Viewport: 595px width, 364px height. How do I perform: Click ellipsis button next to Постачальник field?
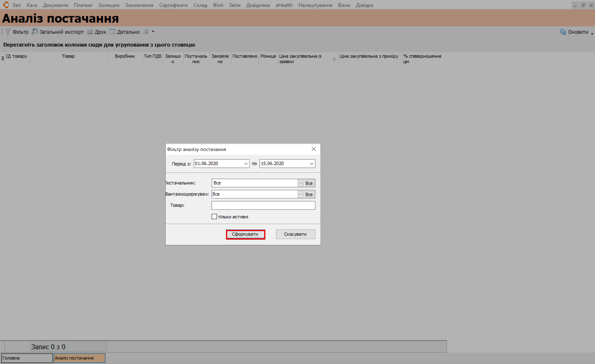[300, 183]
